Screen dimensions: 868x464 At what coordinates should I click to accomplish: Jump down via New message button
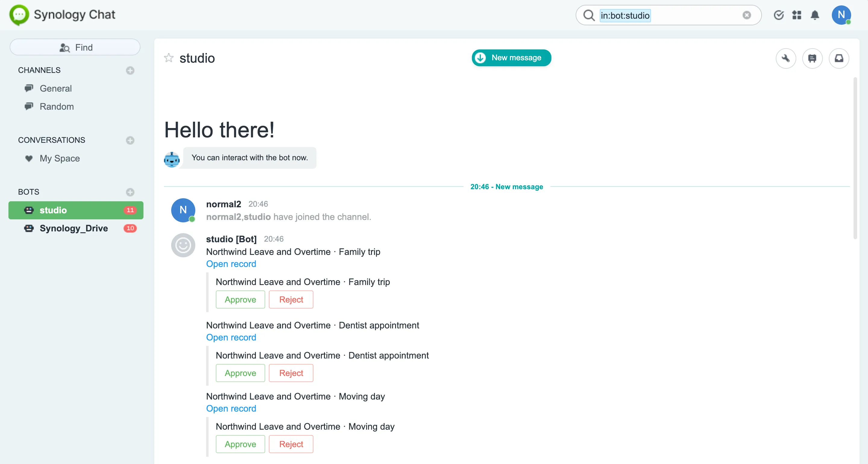[x=511, y=58]
